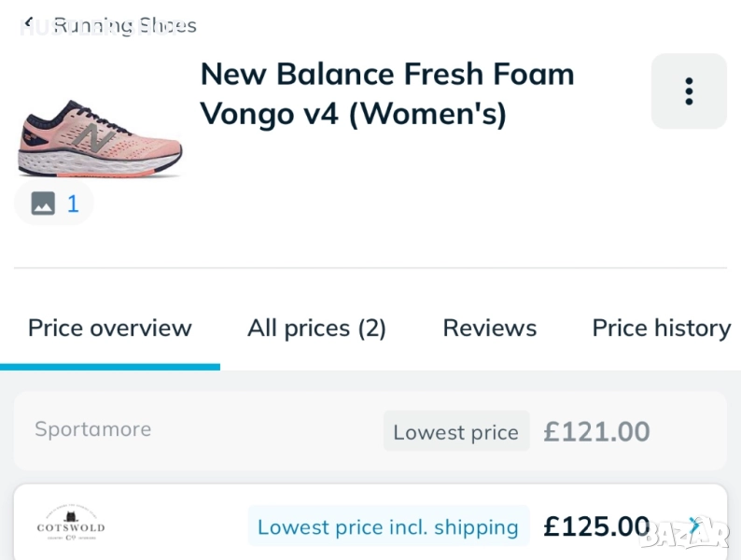Show the Price history tab

[x=661, y=329]
